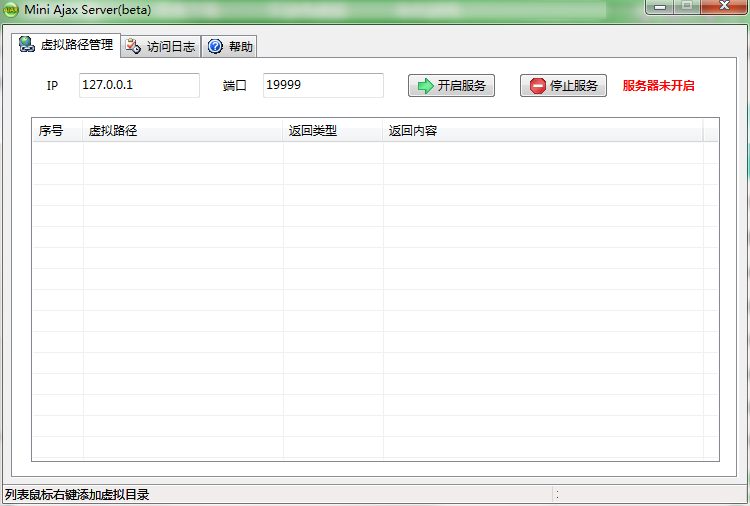
Task: Click the 端口 port input field
Action: tap(323, 85)
